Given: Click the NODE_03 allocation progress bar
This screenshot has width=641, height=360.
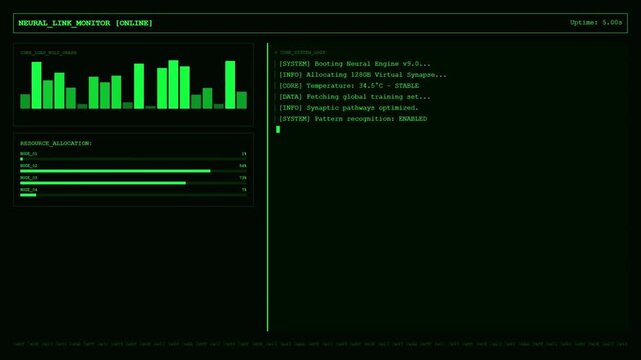Looking at the screenshot, I should pyautogui.click(x=133, y=183).
